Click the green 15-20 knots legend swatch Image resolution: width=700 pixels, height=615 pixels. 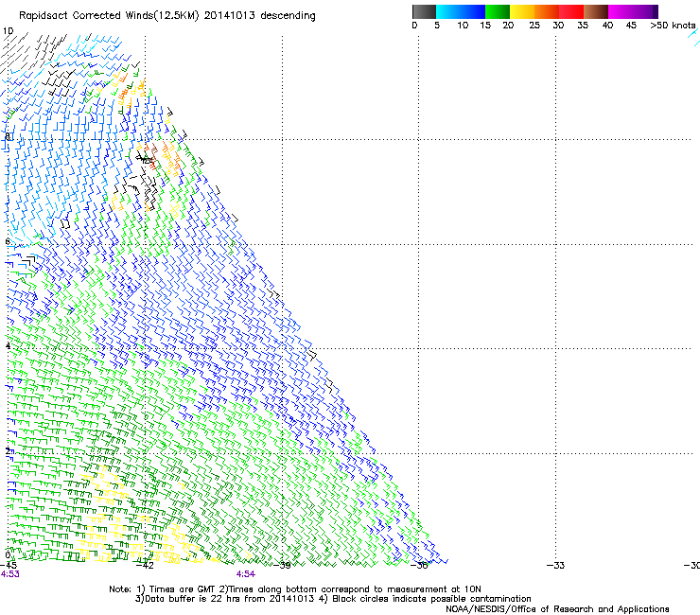coord(498,11)
